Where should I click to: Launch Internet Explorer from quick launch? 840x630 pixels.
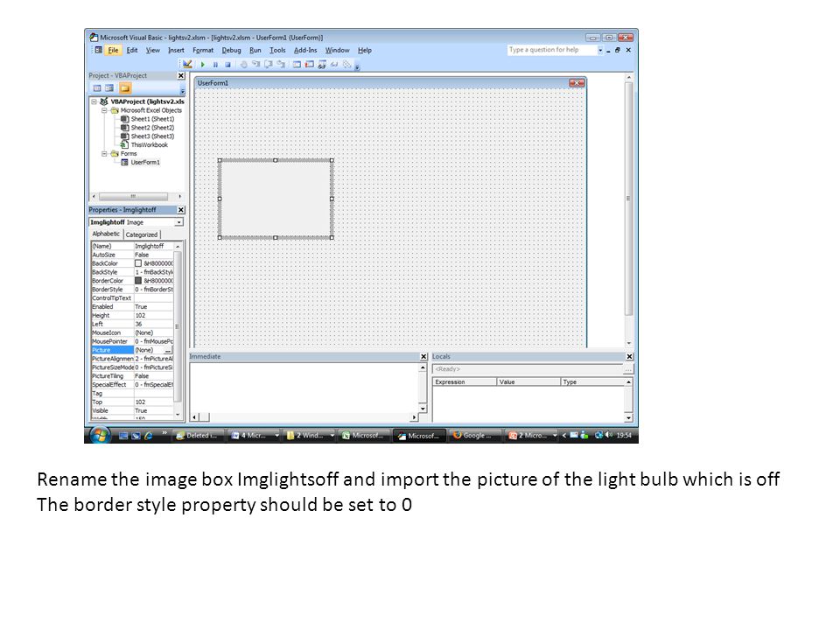(x=149, y=436)
